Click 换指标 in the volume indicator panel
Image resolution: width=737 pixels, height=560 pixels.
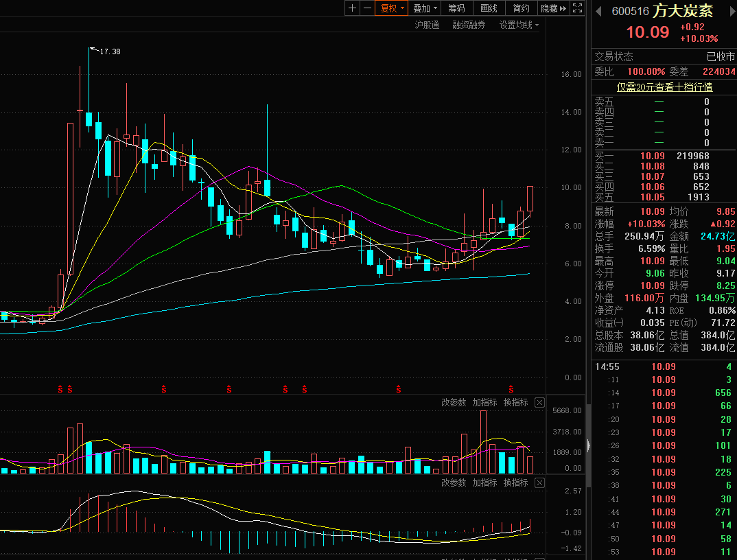(515, 402)
